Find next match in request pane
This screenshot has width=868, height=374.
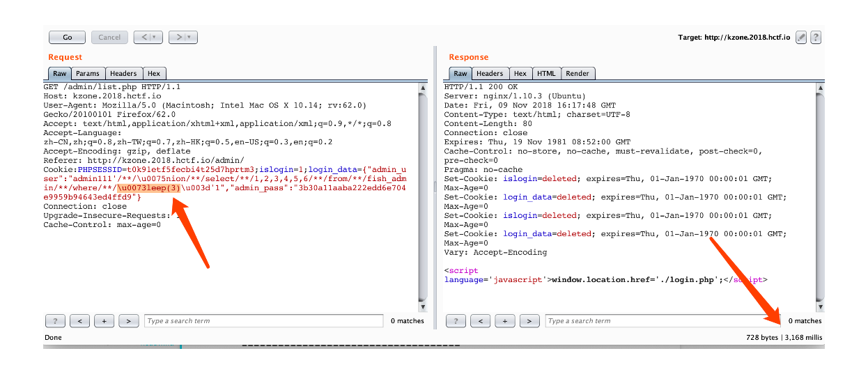[x=129, y=321]
